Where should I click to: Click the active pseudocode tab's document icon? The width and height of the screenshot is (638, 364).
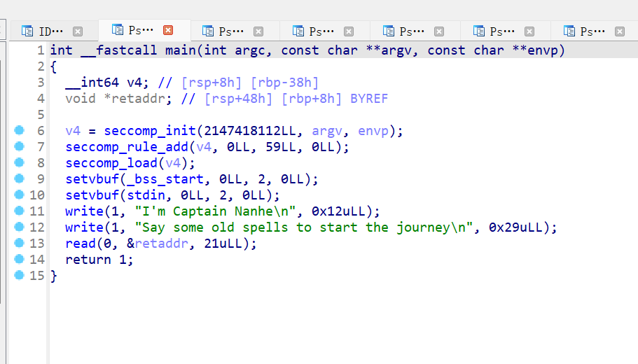coord(117,30)
